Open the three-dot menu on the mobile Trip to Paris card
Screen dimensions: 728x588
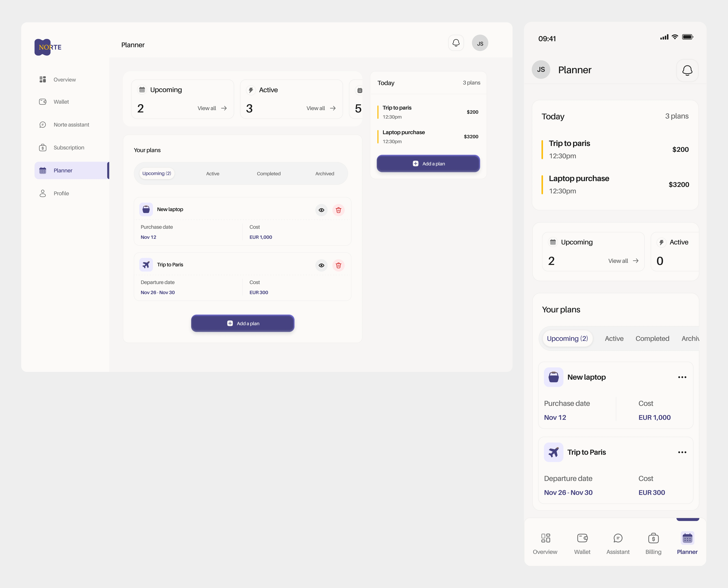click(x=682, y=452)
